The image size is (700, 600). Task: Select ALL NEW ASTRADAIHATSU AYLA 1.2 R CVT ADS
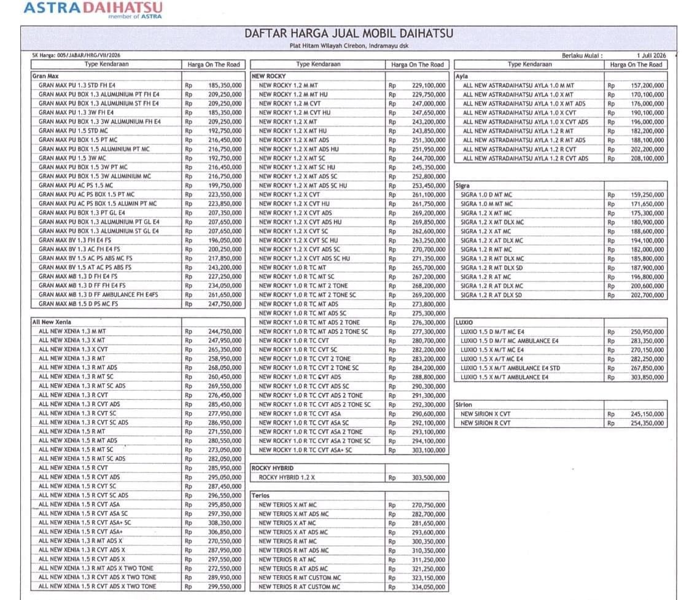point(561,158)
